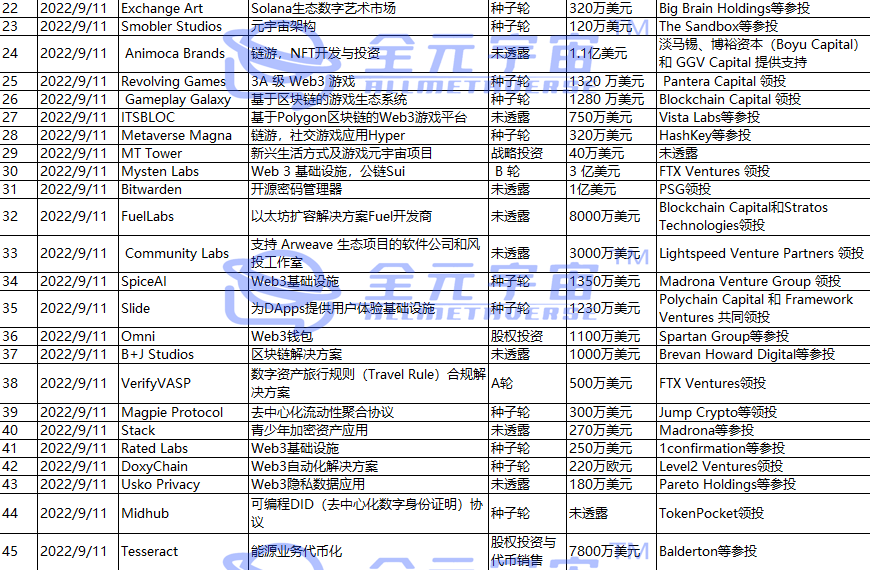Viewport: 870px width, 570px height.
Task: Select the Balderton等参投 investor cell
Action: pos(763,552)
